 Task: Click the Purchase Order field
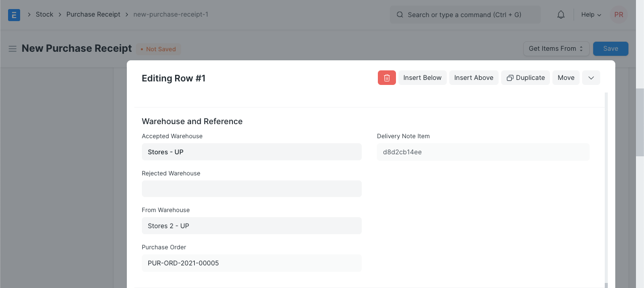252,263
